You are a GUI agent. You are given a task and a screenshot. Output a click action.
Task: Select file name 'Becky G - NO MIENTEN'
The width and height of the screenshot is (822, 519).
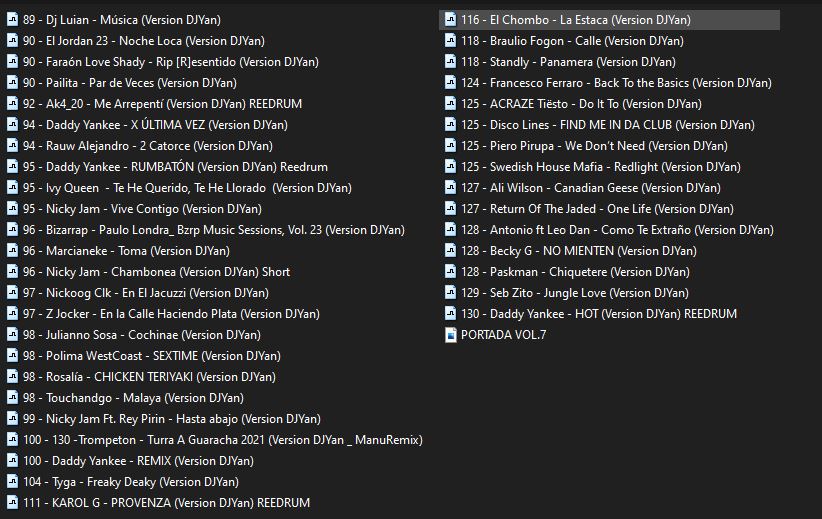click(579, 251)
